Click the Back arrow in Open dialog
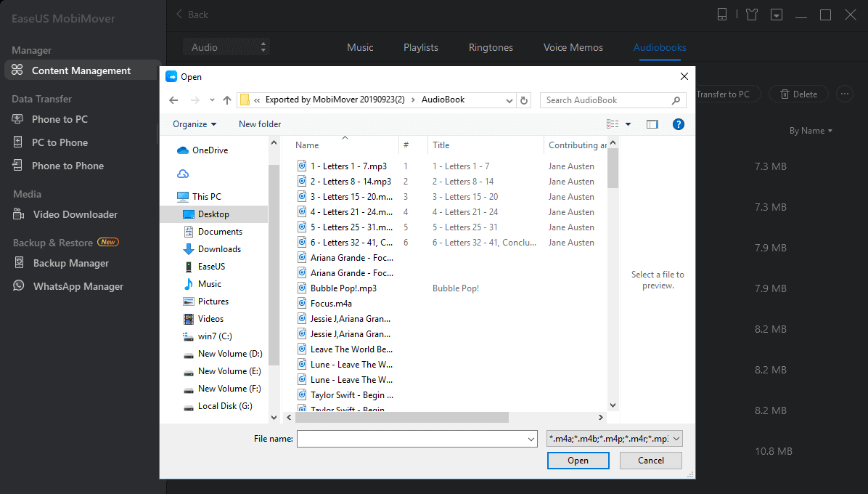868x494 pixels. [173, 100]
